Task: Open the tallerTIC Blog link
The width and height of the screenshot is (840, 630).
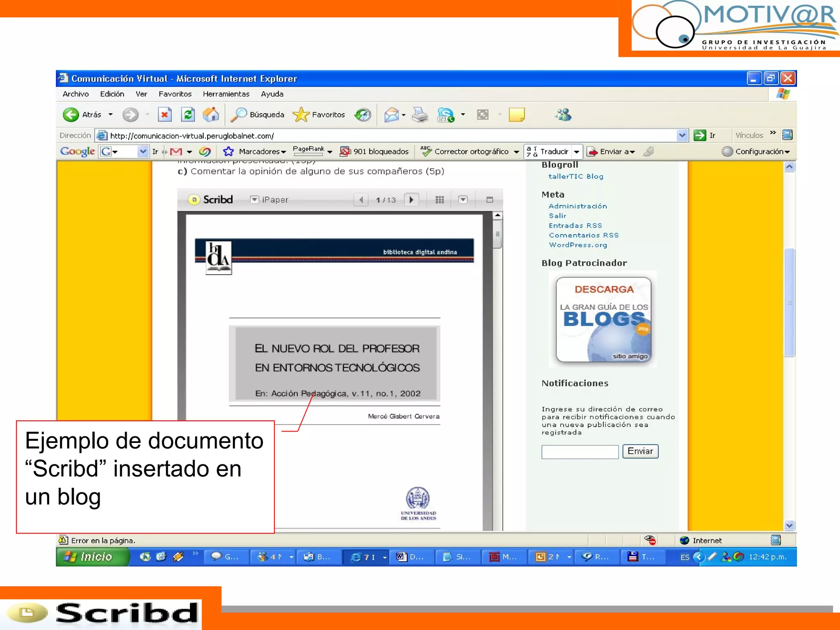Action: 576,176
